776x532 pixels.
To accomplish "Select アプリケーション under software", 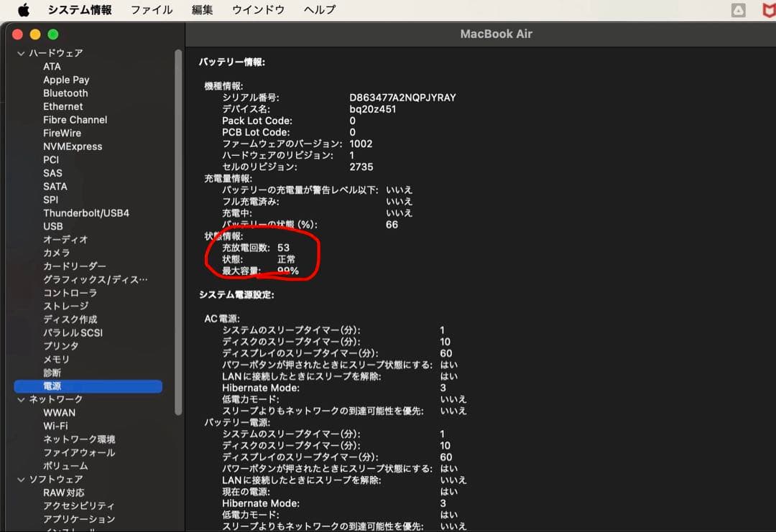I will click(x=79, y=519).
